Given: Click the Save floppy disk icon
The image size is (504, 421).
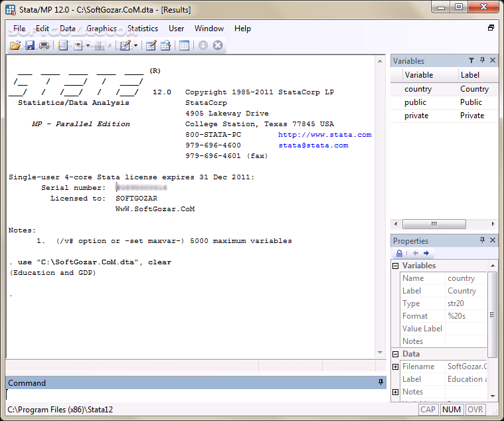Looking at the screenshot, I should pos(30,45).
